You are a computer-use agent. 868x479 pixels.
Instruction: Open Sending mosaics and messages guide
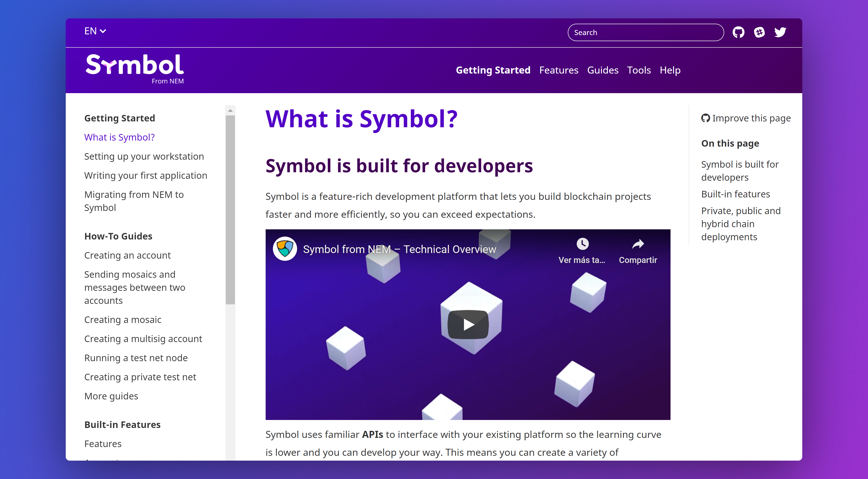(x=134, y=287)
